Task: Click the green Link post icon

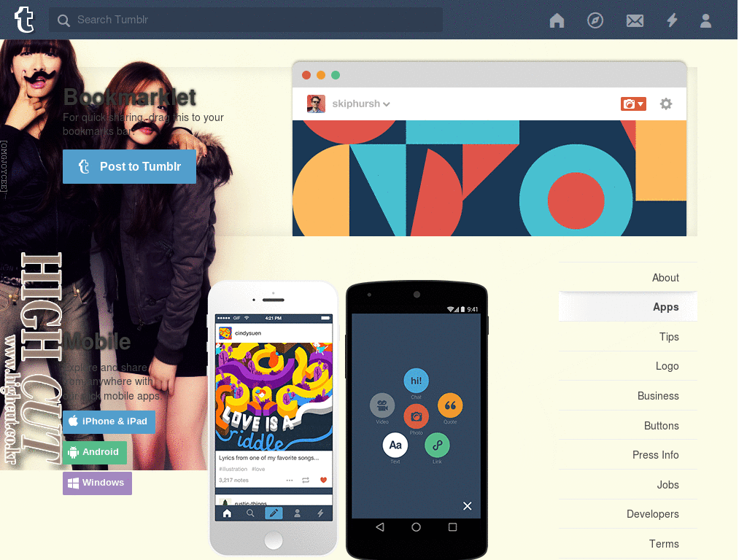Action: point(437,446)
